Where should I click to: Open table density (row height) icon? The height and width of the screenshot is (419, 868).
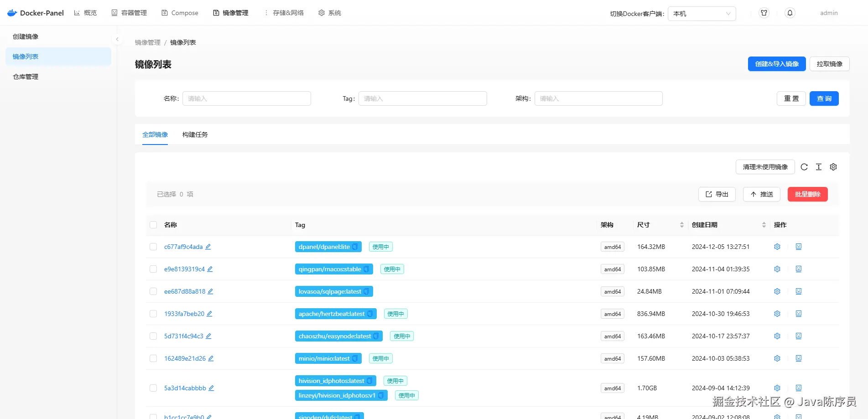coord(819,167)
